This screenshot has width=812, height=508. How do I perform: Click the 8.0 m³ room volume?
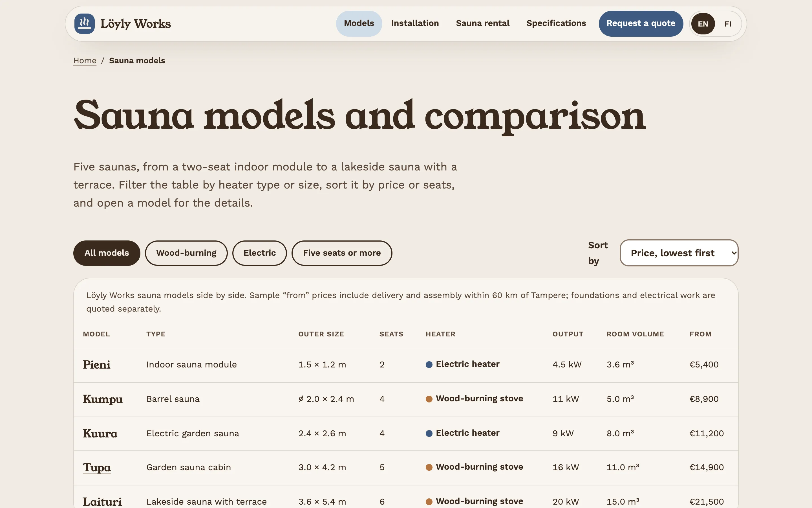coord(620,433)
